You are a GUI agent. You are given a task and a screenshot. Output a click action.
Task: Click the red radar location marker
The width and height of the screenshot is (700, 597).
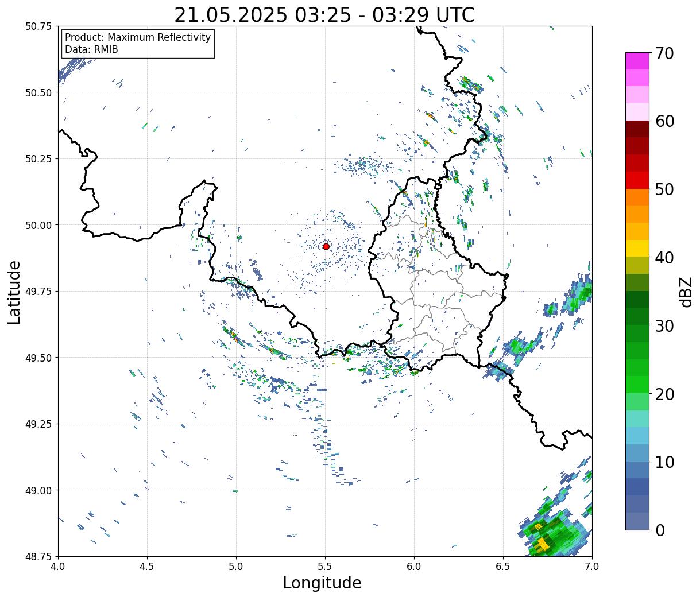coord(326,246)
